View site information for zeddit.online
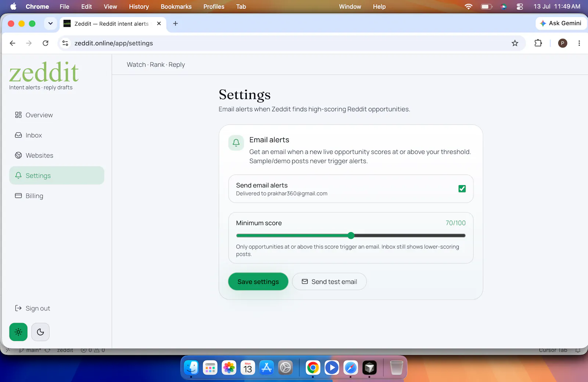Screen dimensions: 588x382 [x=65, y=43]
